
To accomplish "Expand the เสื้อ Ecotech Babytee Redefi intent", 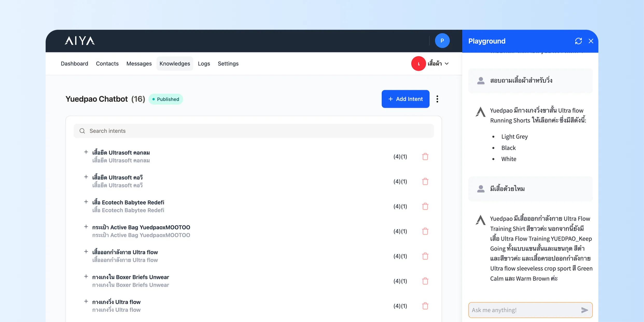I will 86,201.
